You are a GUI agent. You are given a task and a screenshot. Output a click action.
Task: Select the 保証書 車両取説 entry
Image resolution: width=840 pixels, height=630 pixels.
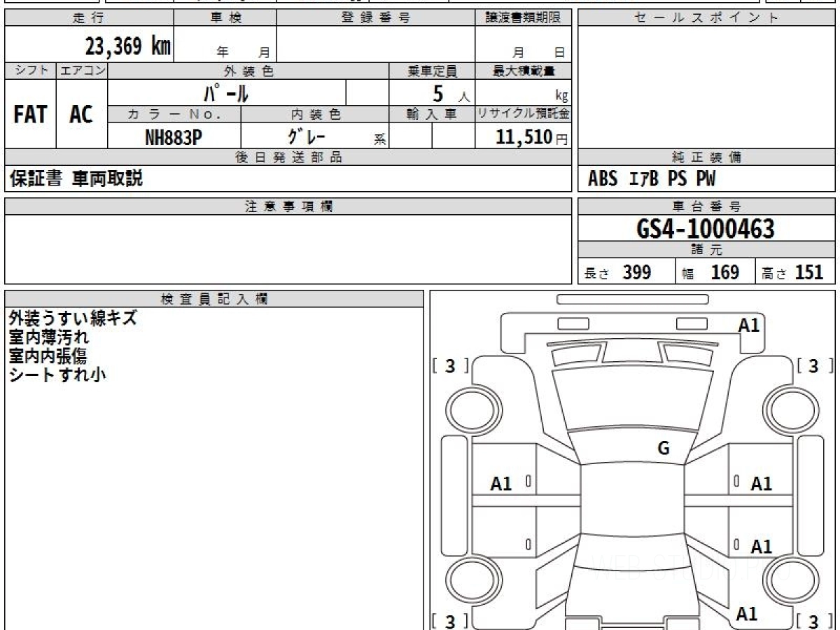tap(76, 178)
